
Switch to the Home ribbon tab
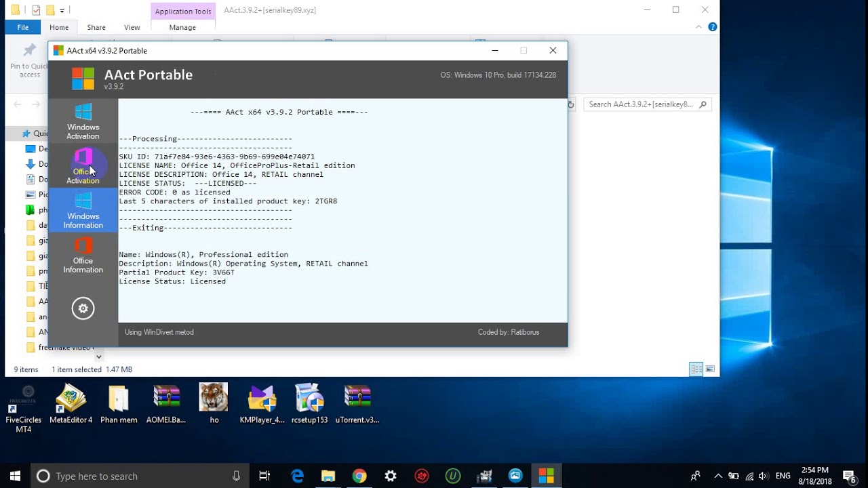59,27
